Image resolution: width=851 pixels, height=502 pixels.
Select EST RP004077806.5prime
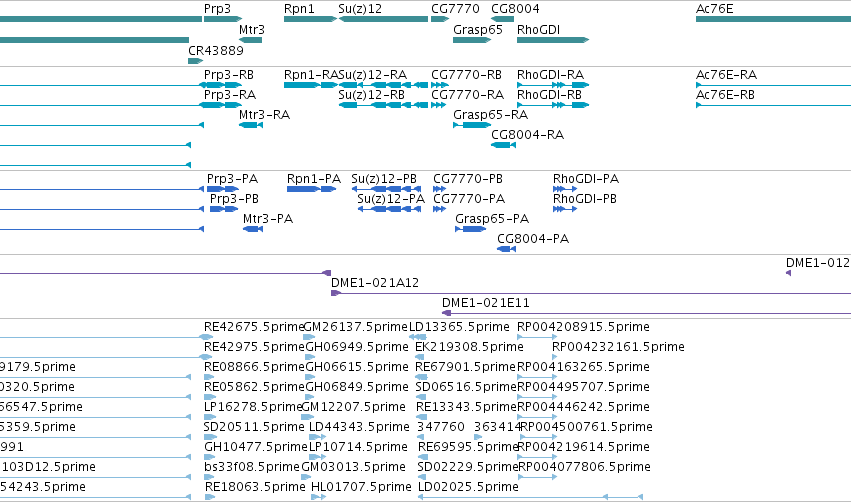(585, 468)
